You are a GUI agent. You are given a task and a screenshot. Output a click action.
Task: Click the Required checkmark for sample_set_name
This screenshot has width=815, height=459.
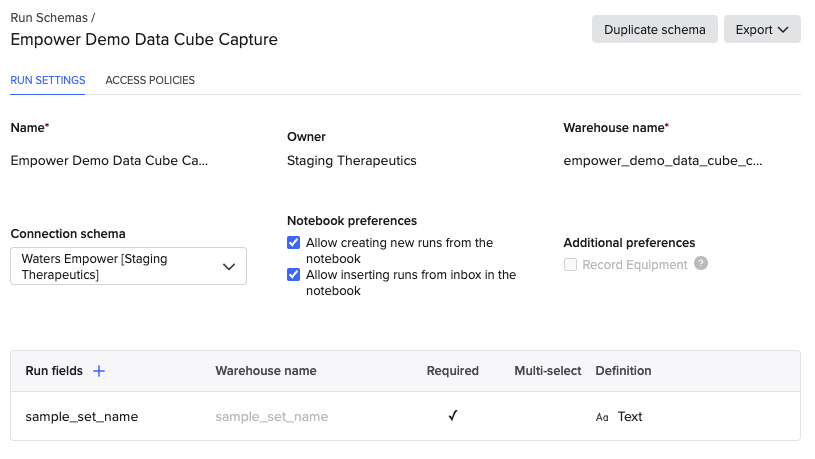tap(453, 415)
